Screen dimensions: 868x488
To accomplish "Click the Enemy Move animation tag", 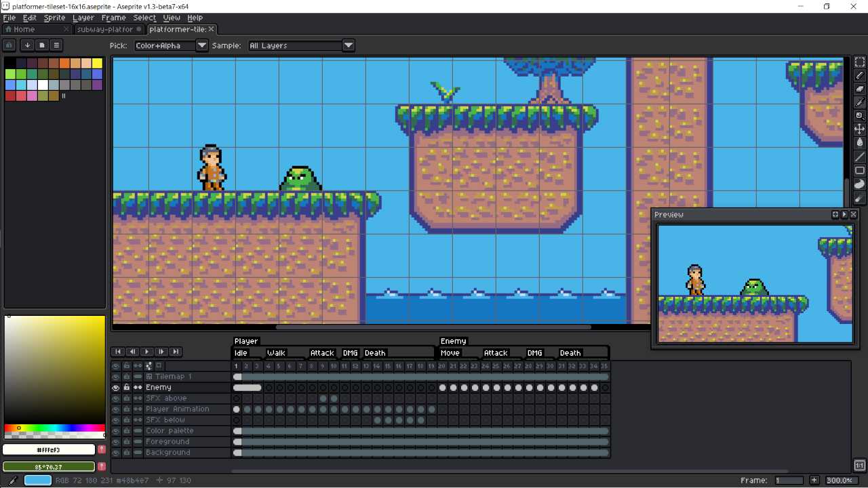I will tap(450, 352).
